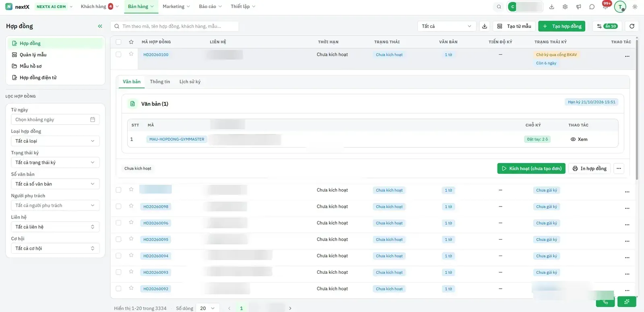This screenshot has width=644, height=312.
Task: Open the calendar icon in Từ ngày
Action: click(93, 120)
